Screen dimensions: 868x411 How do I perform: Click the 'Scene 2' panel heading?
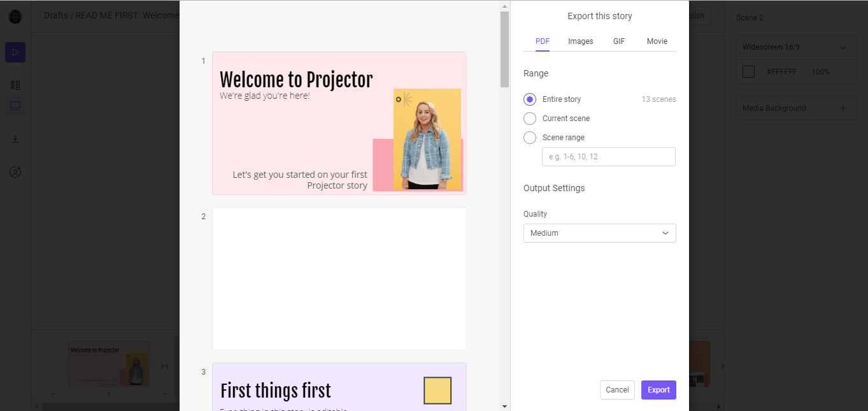click(750, 18)
